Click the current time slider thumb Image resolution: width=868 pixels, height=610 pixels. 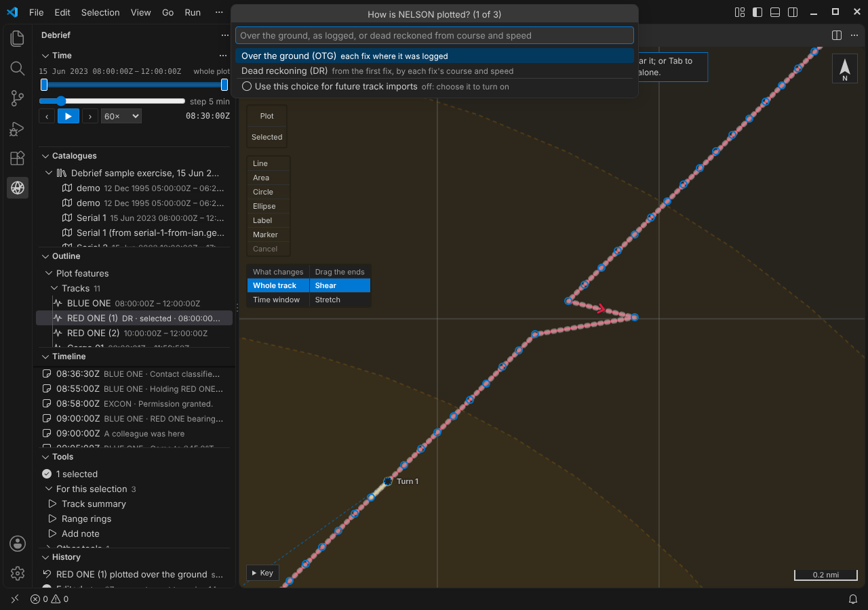click(x=61, y=101)
